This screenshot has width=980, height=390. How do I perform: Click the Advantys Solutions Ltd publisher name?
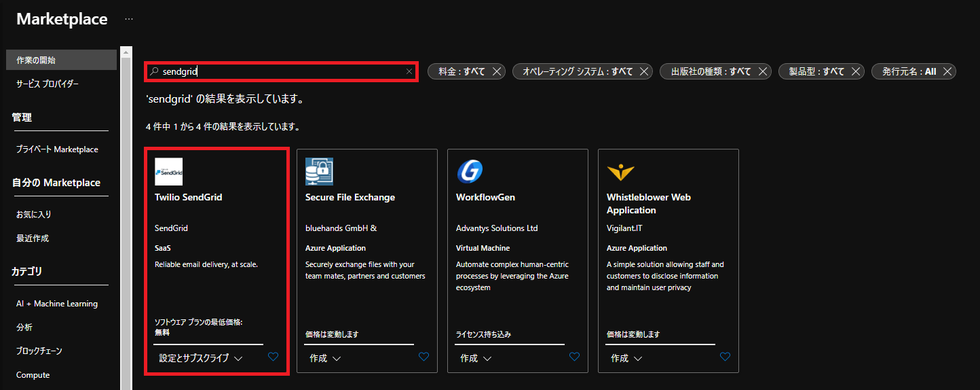(x=497, y=228)
